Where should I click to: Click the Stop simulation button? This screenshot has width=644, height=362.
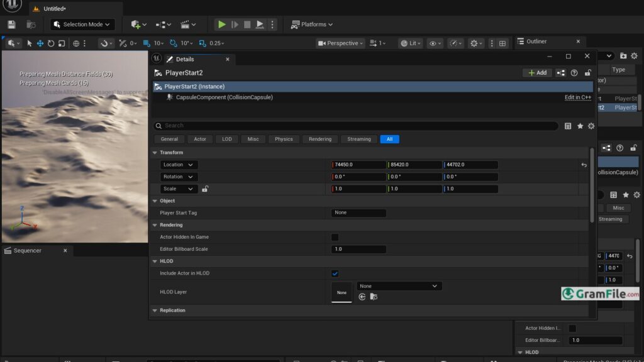(247, 25)
